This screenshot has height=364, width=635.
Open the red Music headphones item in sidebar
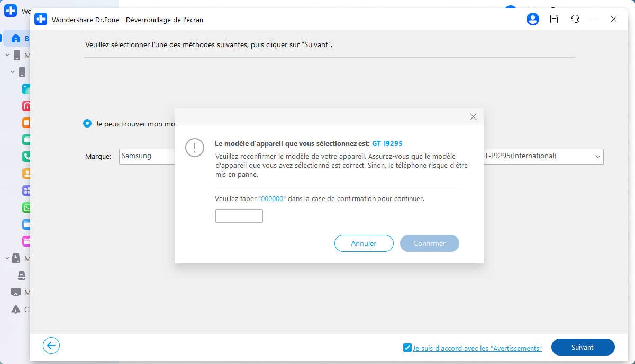[26, 106]
